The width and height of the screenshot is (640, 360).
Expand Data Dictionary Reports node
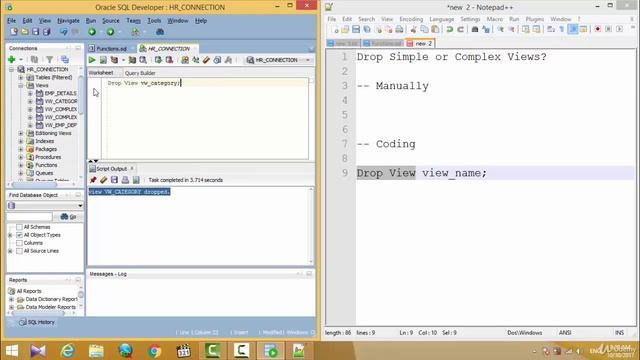11,299
